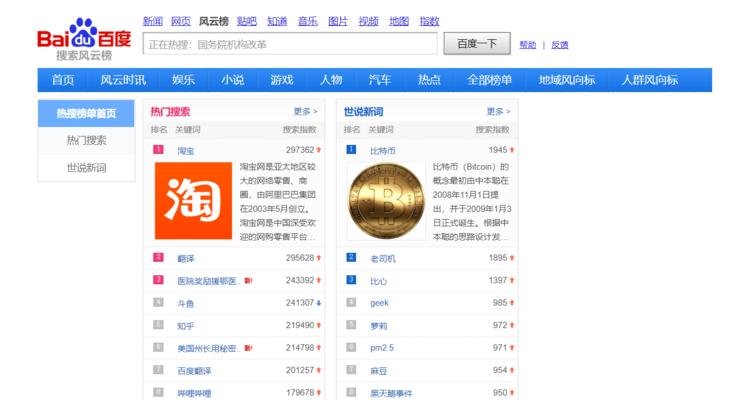Select 世说新词 in the left sidebar

coord(86,167)
